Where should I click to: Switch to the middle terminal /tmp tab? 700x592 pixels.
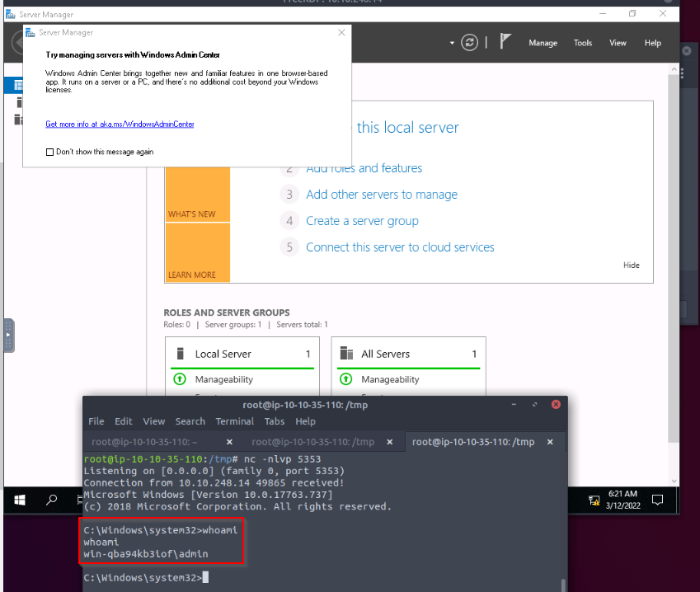tap(313, 442)
